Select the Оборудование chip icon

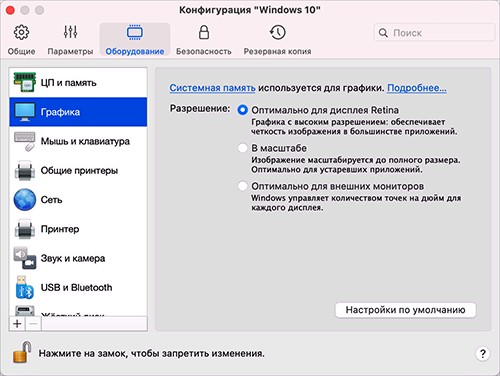tap(135, 32)
